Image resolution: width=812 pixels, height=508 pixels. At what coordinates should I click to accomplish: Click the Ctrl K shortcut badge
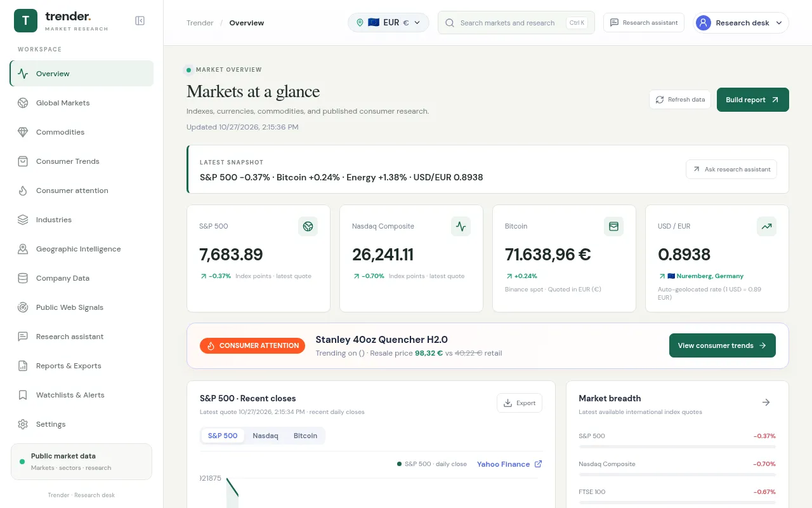pyautogui.click(x=577, y=23)
